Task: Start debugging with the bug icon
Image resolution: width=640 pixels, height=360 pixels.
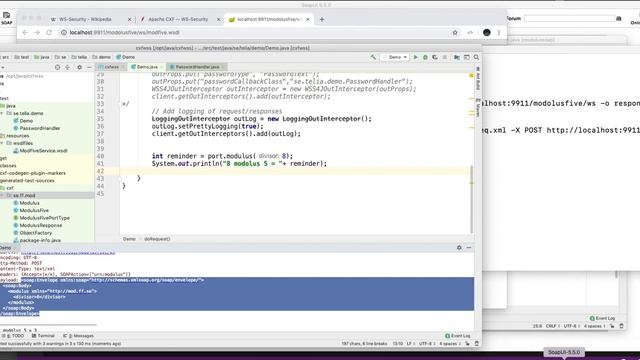Action: coord(425,57)
